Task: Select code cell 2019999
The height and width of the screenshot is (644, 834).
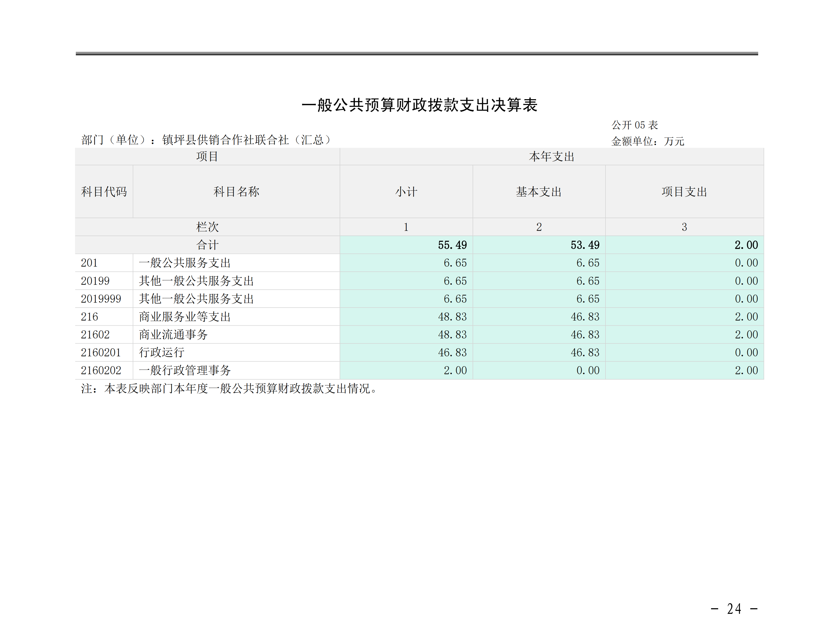Action: coord(104,299)
